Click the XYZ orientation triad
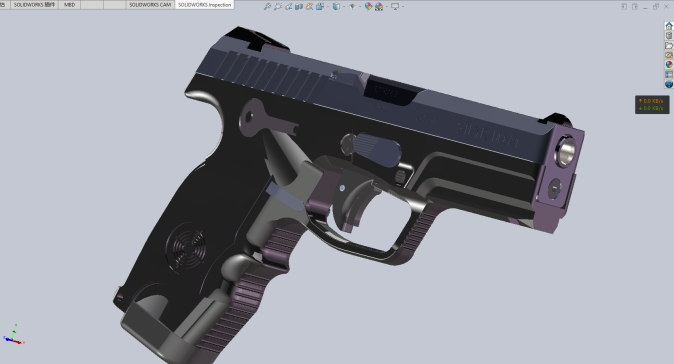Image resolution: width=674 pixels, height=364 pixels. point(13,335)
